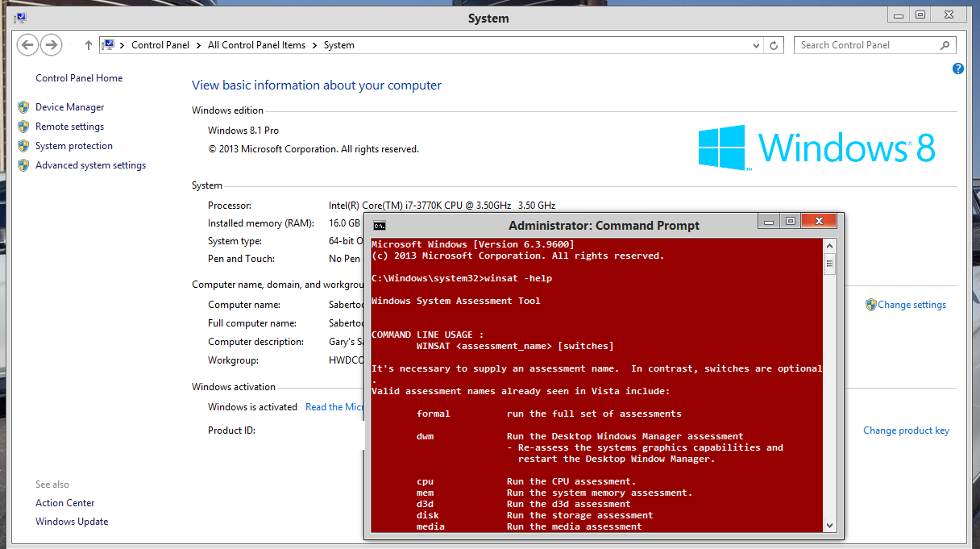Navigate to Control Panel via breadcrumb

pyautogui.click(x=160, y=45)
